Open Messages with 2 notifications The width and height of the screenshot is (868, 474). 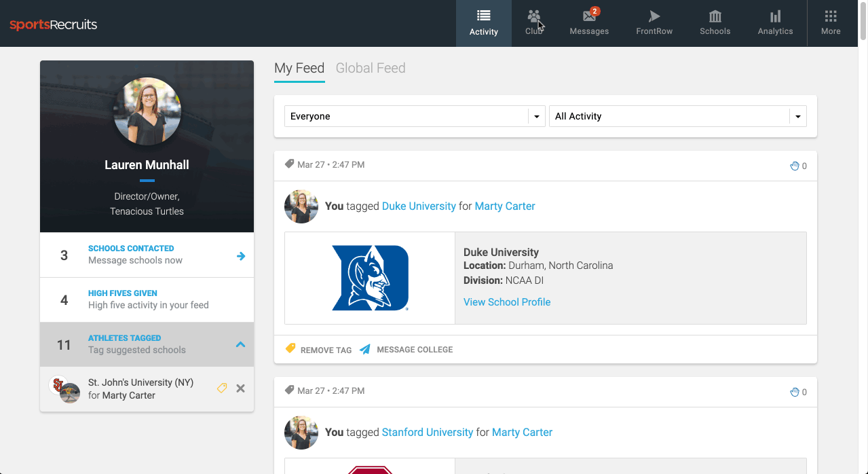tap(589, 23)
